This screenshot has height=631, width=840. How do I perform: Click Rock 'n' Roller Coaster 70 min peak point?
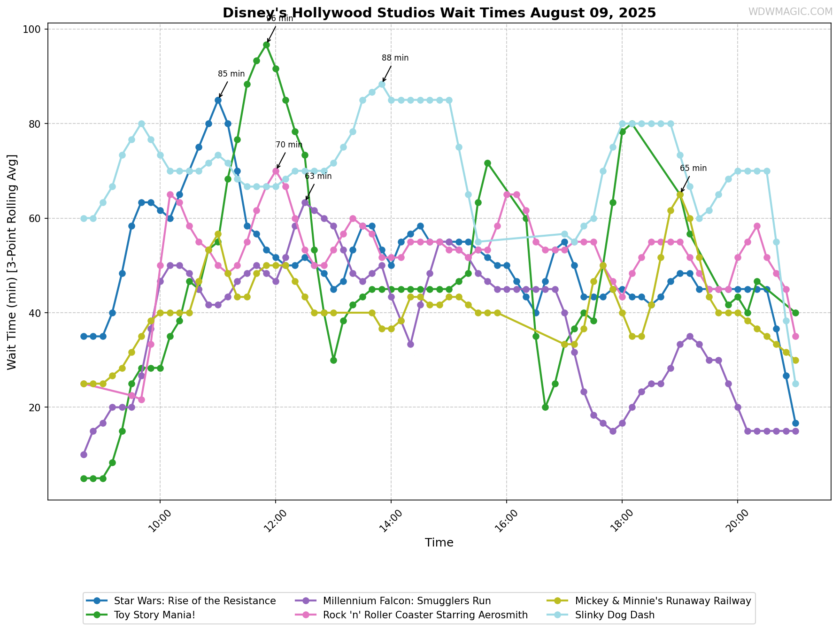276,171
